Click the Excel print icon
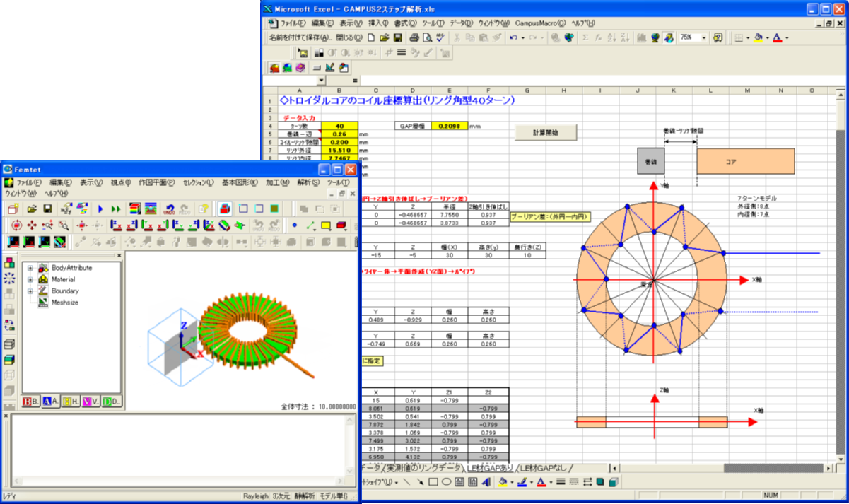The height and width of the screenshot is (504, 849). click(415, 37)
